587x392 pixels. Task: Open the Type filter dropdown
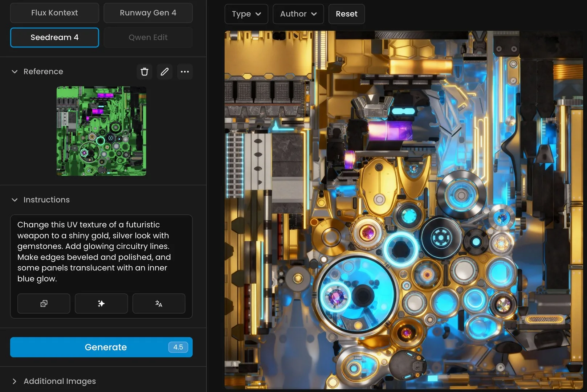coord(246,14)
